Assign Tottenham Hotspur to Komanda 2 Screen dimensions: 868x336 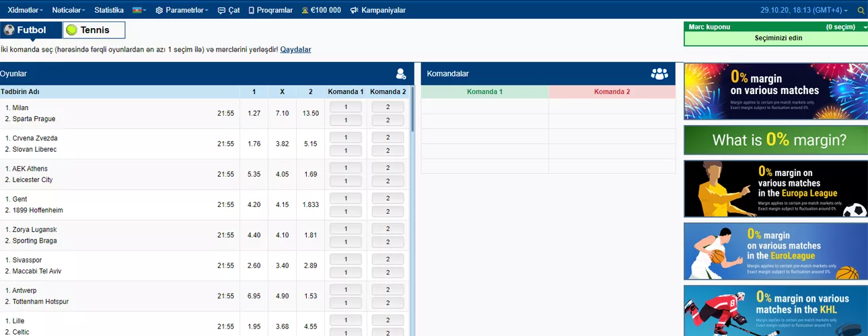(x=388, y=302)
